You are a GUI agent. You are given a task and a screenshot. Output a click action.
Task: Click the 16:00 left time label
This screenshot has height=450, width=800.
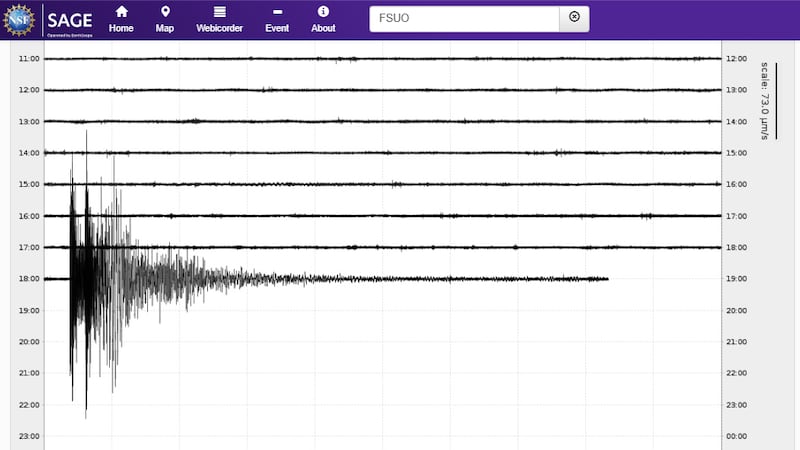point(29,216)
